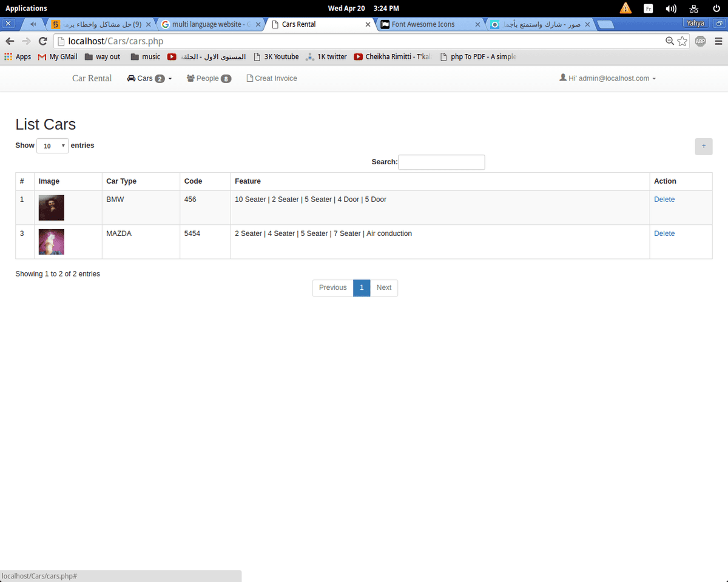Bookmark page with the star icon

click(682, 41)
